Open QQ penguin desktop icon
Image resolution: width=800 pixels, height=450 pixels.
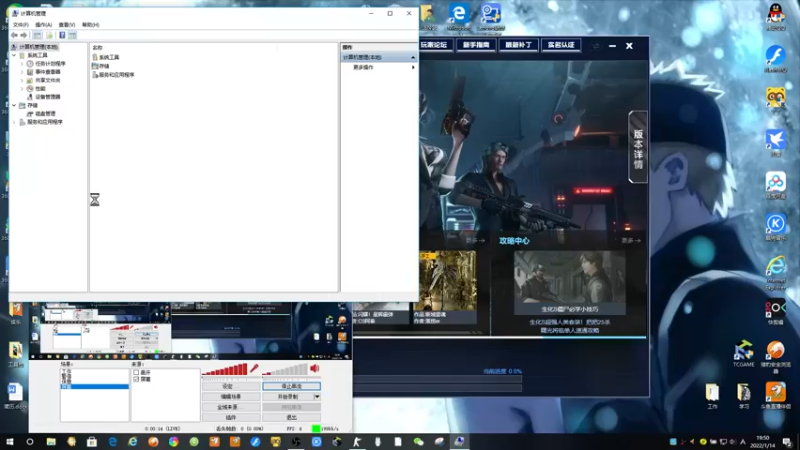[x=776, y=16]
